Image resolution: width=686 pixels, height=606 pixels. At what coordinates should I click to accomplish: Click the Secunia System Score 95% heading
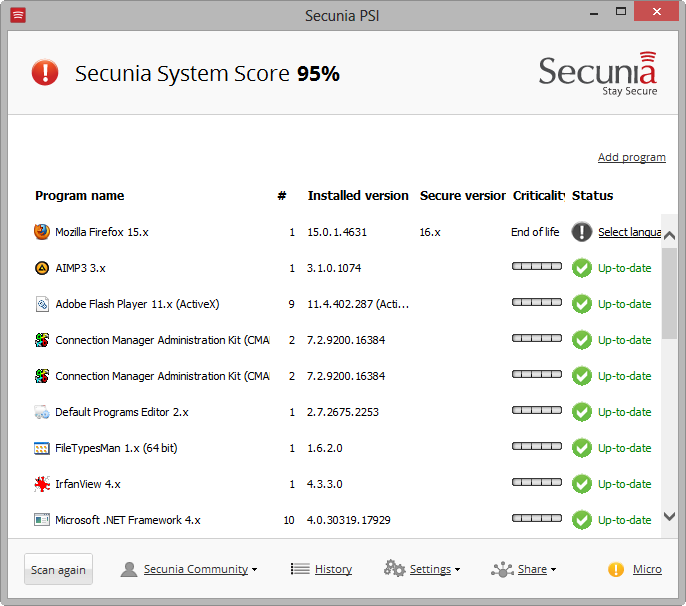pos(207,74)
